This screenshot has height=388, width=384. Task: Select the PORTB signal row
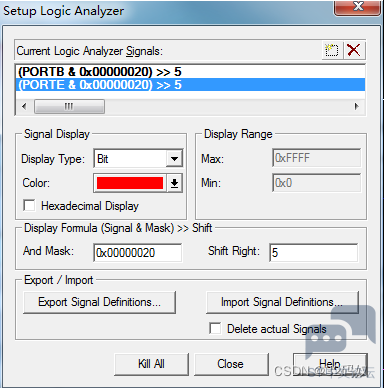(x=190, y=72)
